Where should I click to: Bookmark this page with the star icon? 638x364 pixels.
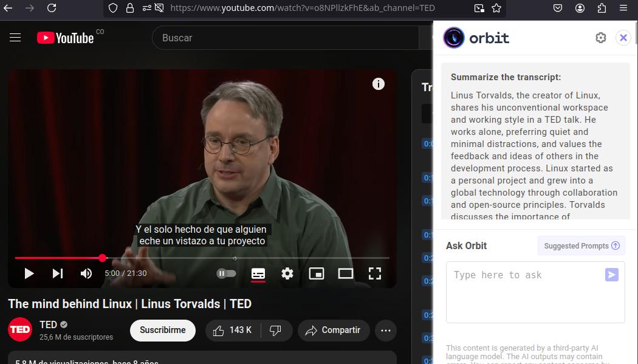[x=496, y=8]
